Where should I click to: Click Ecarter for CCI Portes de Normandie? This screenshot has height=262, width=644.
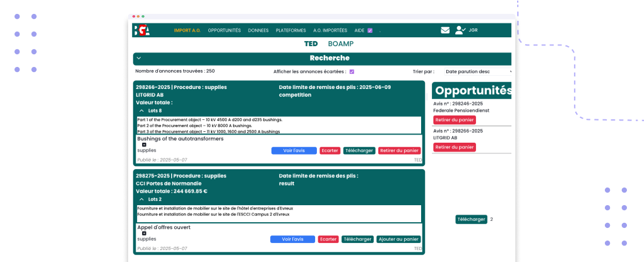328,239
